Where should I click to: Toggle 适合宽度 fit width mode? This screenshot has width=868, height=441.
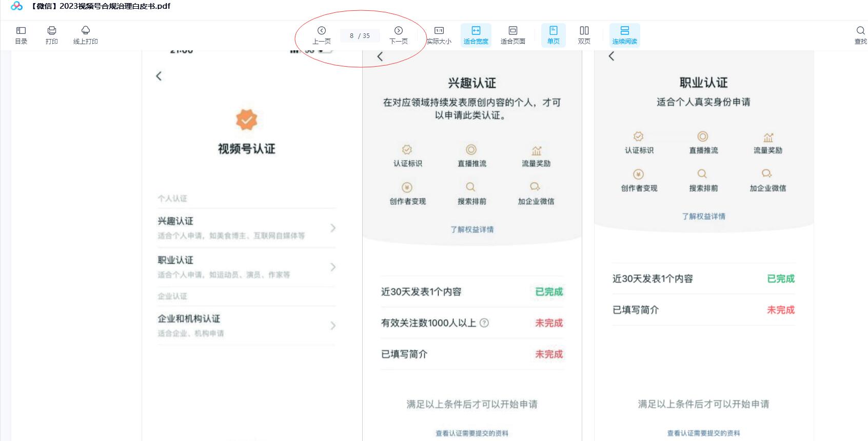476,35
